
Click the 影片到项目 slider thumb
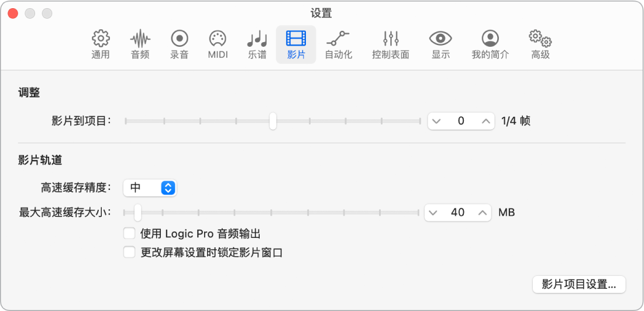coord(273,121)
